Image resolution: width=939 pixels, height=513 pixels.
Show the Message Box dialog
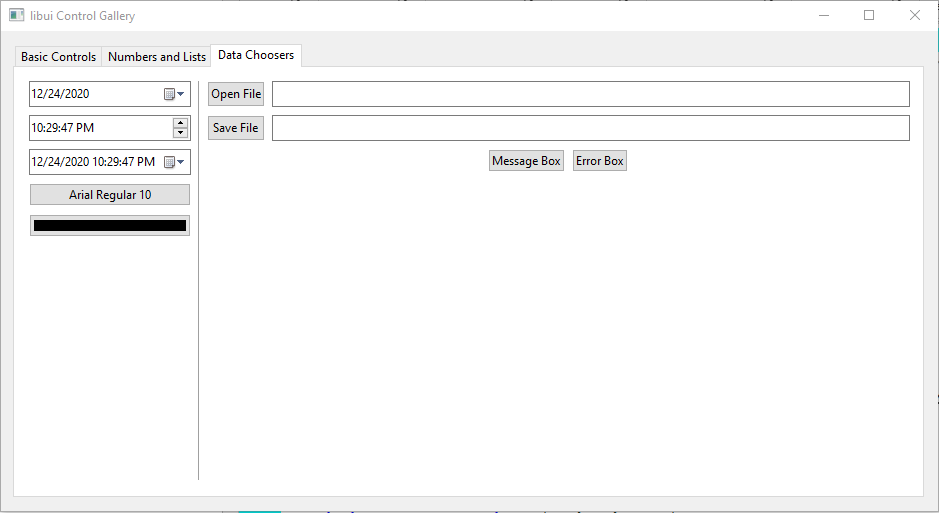[526, 161]
